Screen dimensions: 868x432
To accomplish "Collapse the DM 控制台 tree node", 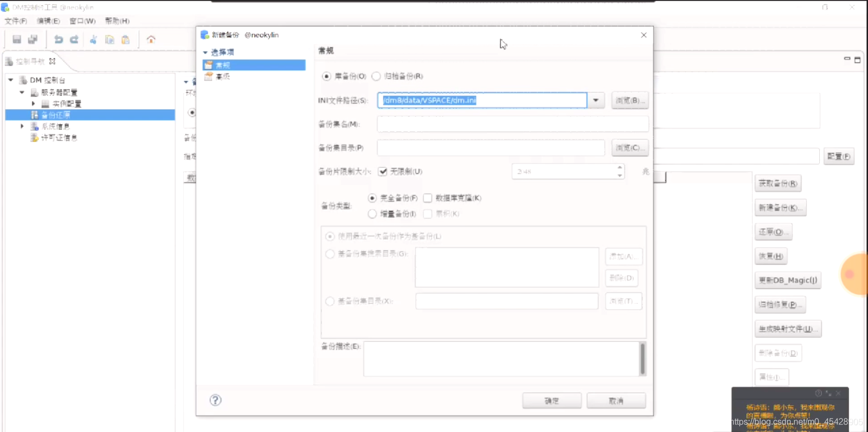I will (x=11, y=80).
